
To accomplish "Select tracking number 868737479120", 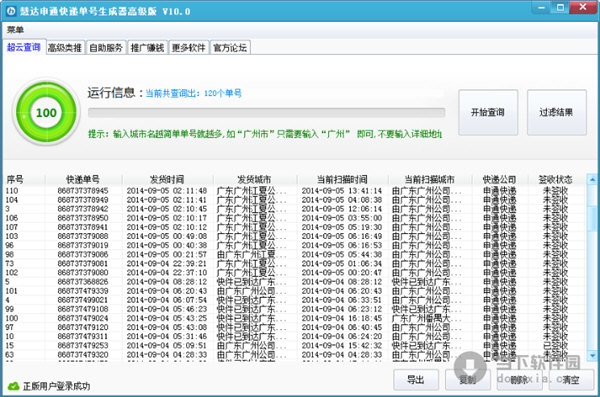I will tap(83, 327).
